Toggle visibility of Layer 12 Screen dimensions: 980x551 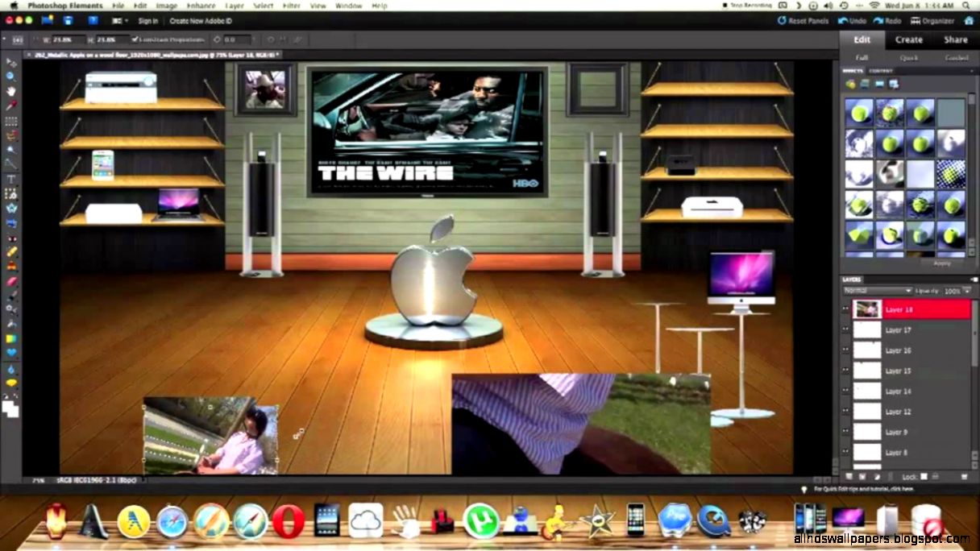[846, 412]
